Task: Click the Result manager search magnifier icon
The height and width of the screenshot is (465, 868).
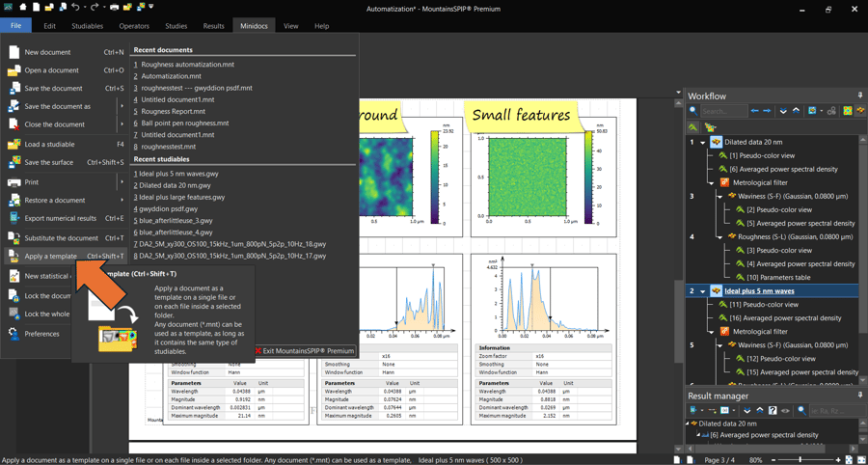Action: [802, 411]
